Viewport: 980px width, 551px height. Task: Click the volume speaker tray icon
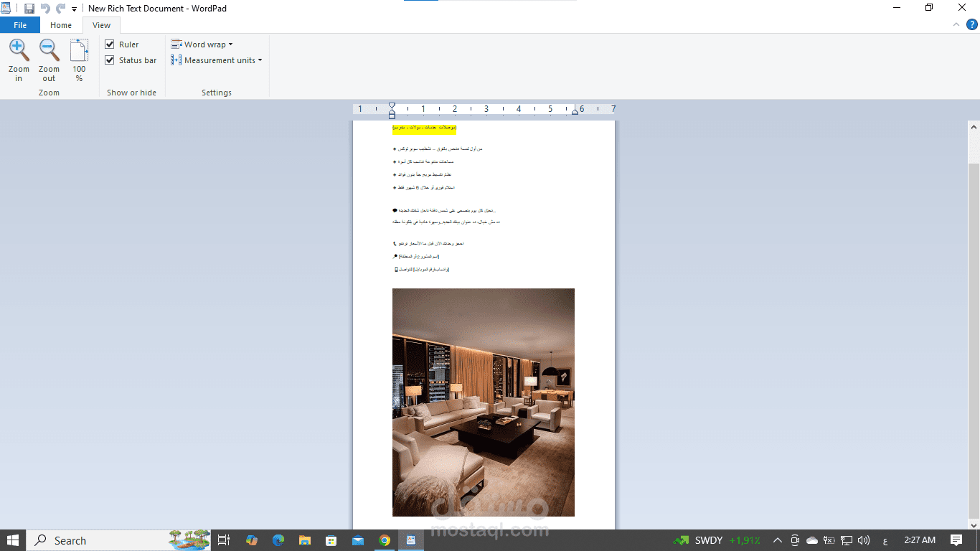(x=864, y=540)
